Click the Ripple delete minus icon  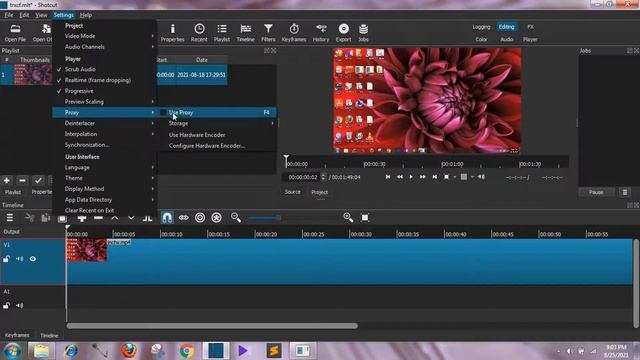(98, 218)
